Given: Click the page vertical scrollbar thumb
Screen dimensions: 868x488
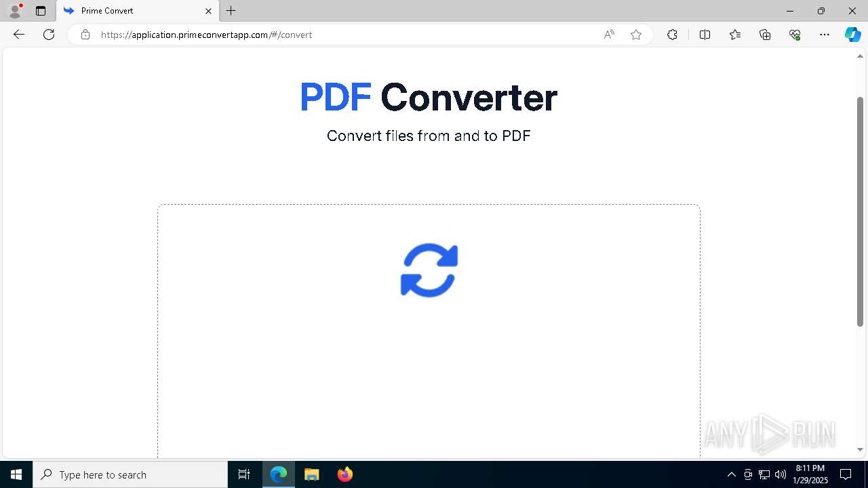Looking at the screenshot, I should tap(860, 211).
